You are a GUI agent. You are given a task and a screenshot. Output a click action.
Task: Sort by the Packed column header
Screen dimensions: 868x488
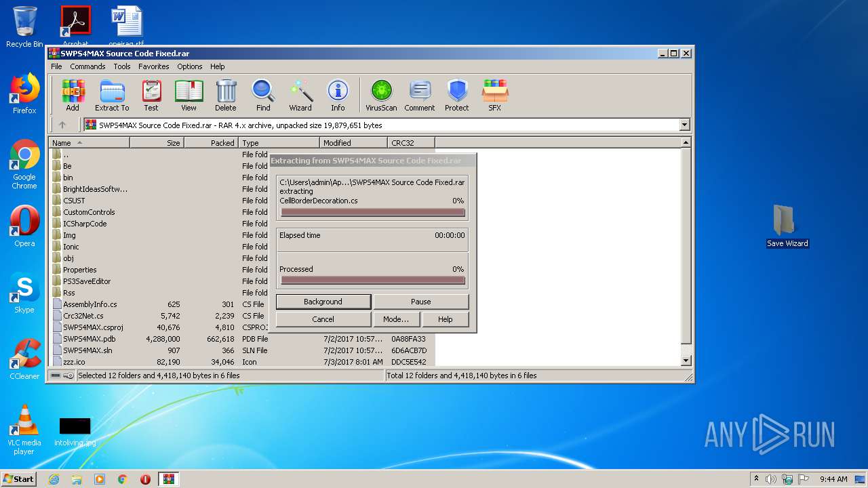pyautogui.click(x=211, y=142)
